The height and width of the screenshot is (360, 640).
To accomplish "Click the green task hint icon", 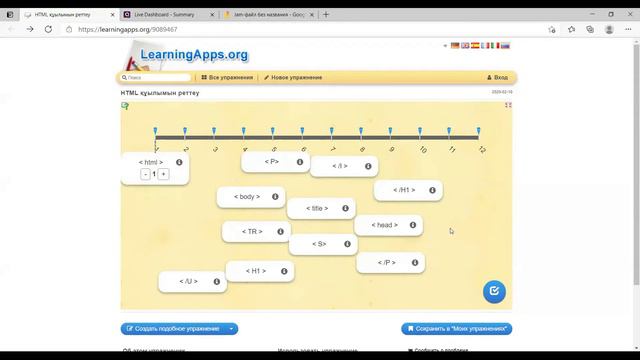I will [x=125, y=106].
